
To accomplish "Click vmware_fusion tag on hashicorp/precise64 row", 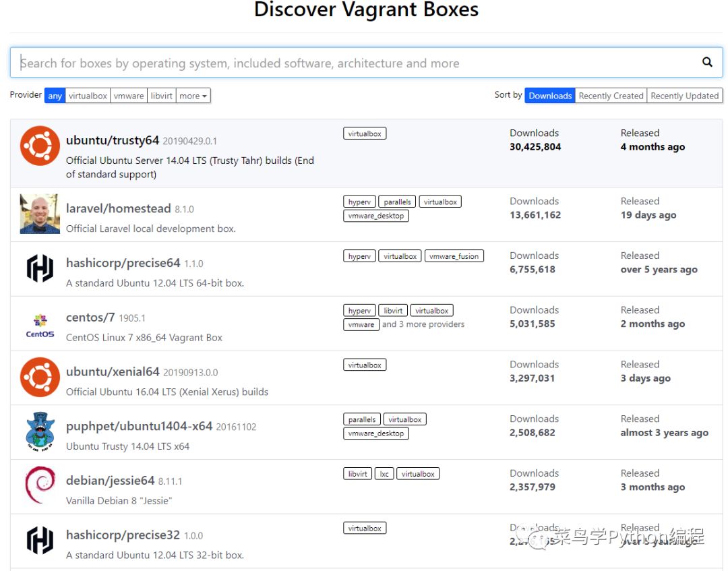I will (454, 256).
